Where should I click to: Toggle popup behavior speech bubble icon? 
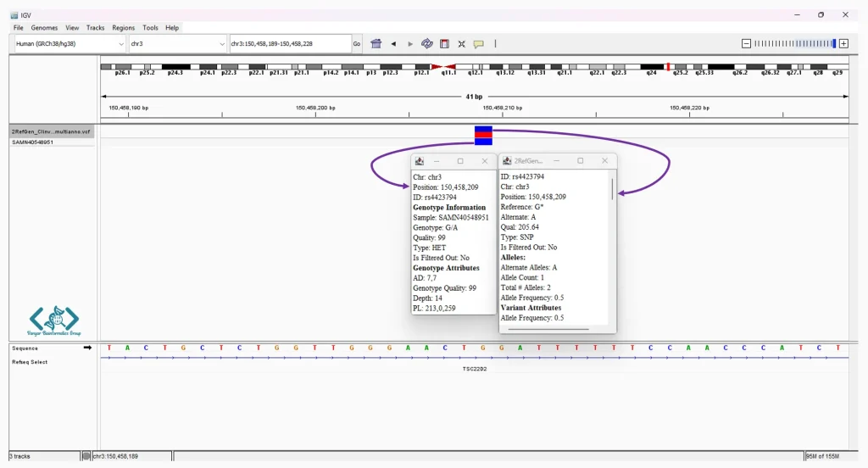(478, 44)
